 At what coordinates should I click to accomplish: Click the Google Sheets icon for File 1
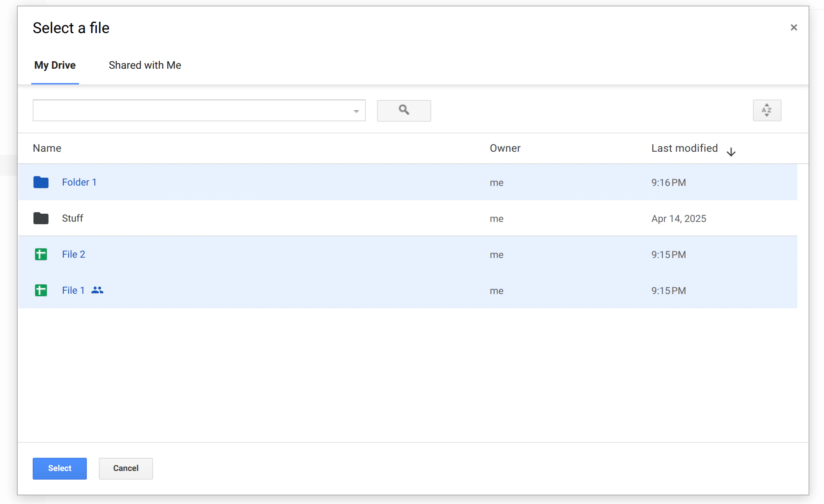[x=41, y=290]
